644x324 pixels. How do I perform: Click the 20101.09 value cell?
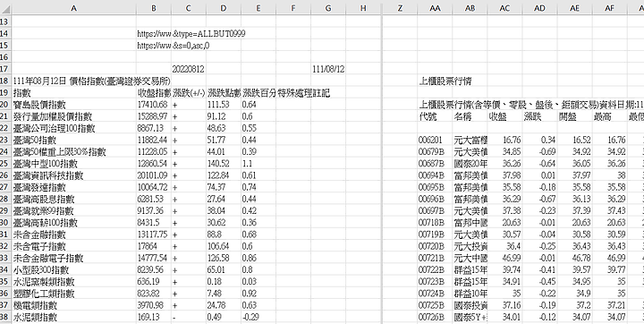pyautogui.click(x=154, y=175)
